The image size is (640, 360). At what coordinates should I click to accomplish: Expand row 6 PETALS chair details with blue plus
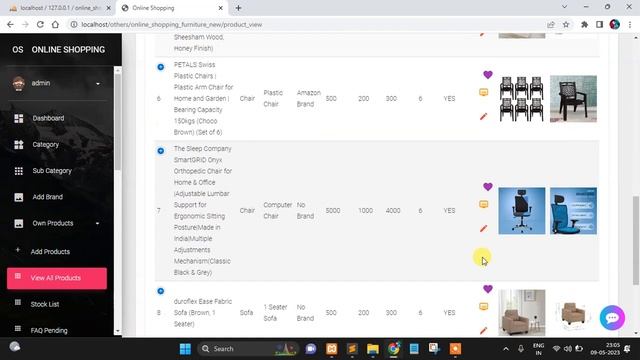pos(161,67)
